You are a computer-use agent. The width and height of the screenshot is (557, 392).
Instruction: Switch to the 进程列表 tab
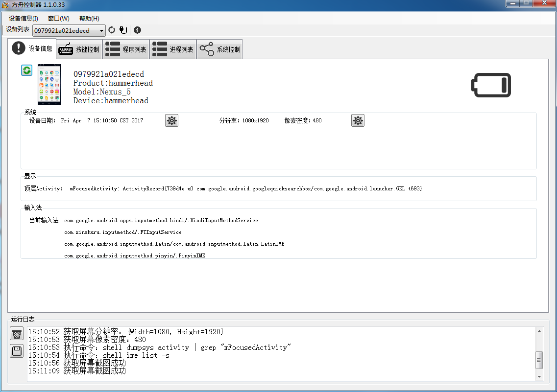(173, 49)
